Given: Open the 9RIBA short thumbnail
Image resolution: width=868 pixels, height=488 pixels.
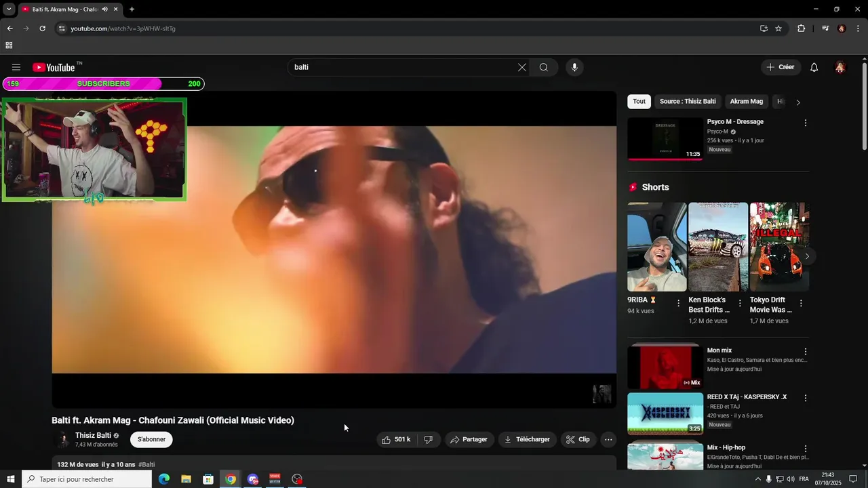Looking at the screenshot, I should point(657,247).
